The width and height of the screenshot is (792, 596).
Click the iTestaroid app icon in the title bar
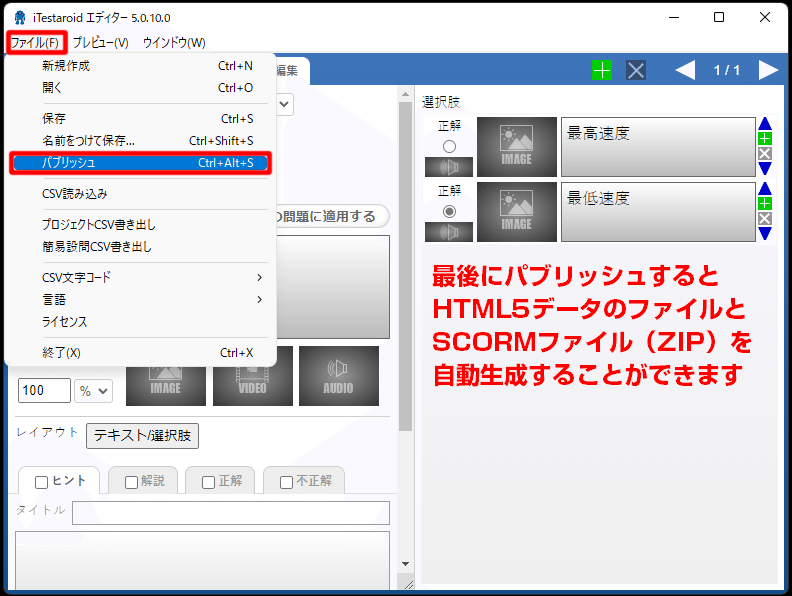click(20, 18)
